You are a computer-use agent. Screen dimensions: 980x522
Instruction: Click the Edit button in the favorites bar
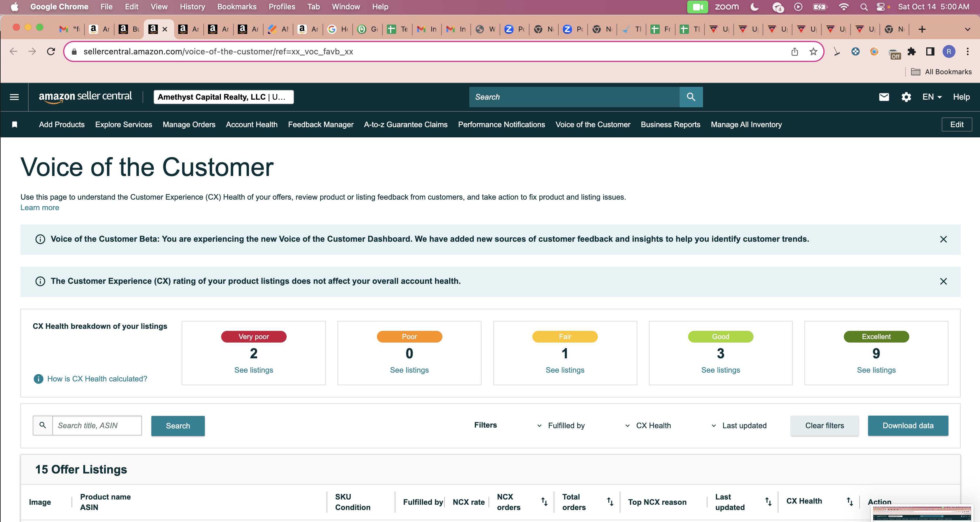coord(956,125)
